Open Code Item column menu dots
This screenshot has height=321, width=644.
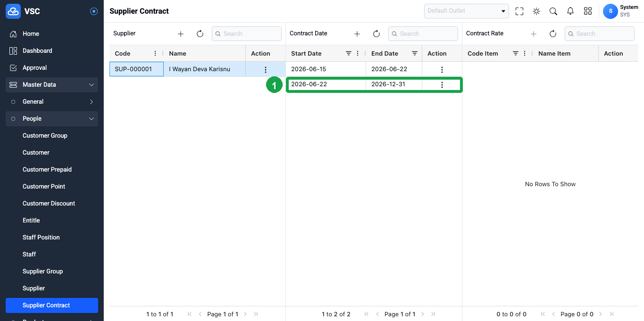(x=525, y=53)
